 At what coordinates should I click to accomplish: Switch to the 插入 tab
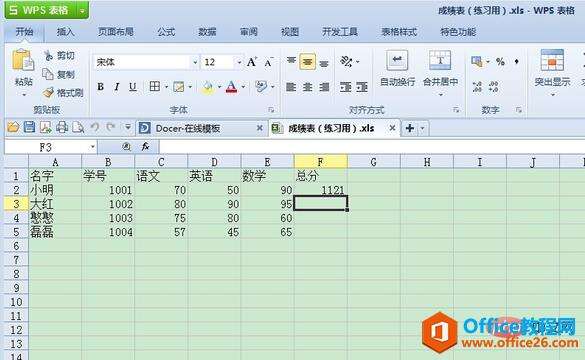tap(66, 32)
